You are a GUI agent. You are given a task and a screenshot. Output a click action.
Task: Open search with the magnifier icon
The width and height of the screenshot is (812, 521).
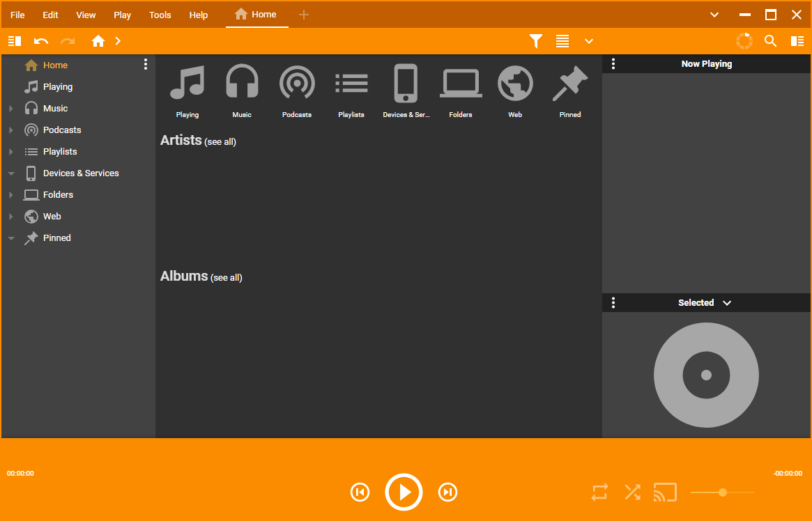tap(770, 41)
